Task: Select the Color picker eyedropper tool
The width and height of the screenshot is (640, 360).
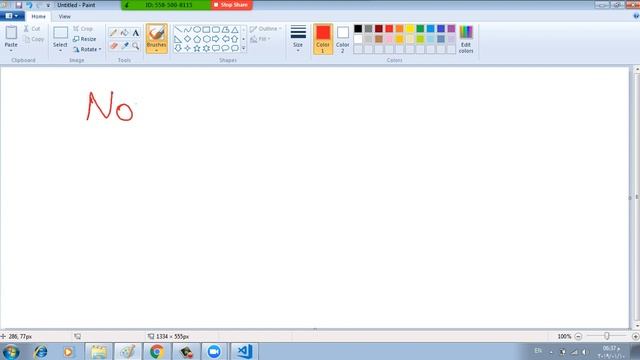Action: coord(124,46)
